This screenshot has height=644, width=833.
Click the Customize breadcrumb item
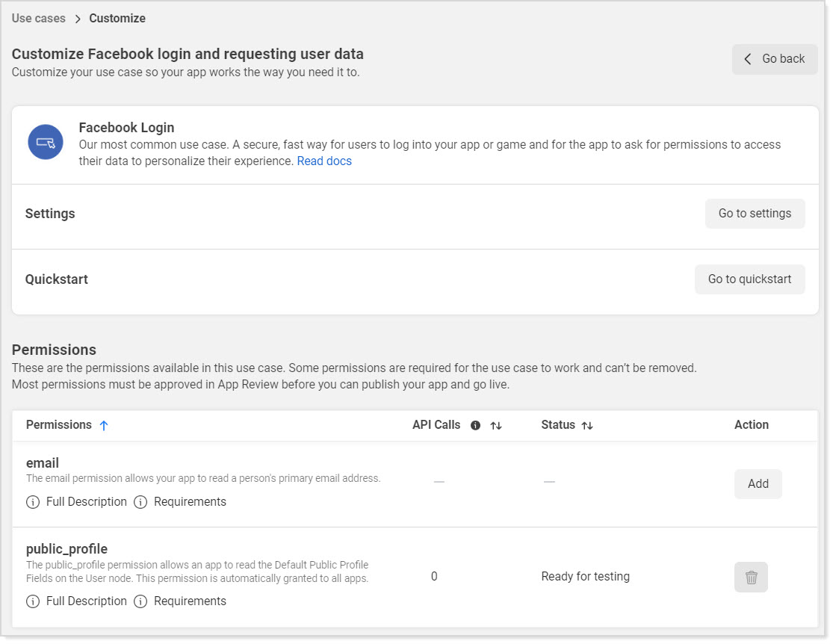tap(117, 18)
